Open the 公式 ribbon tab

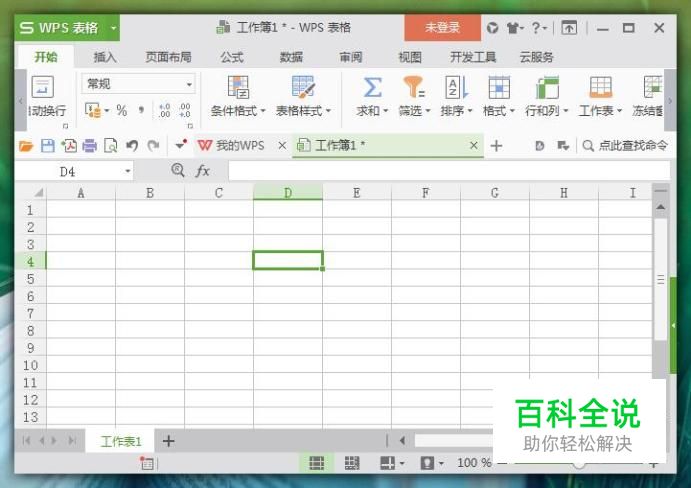click(x=232, y=57)
